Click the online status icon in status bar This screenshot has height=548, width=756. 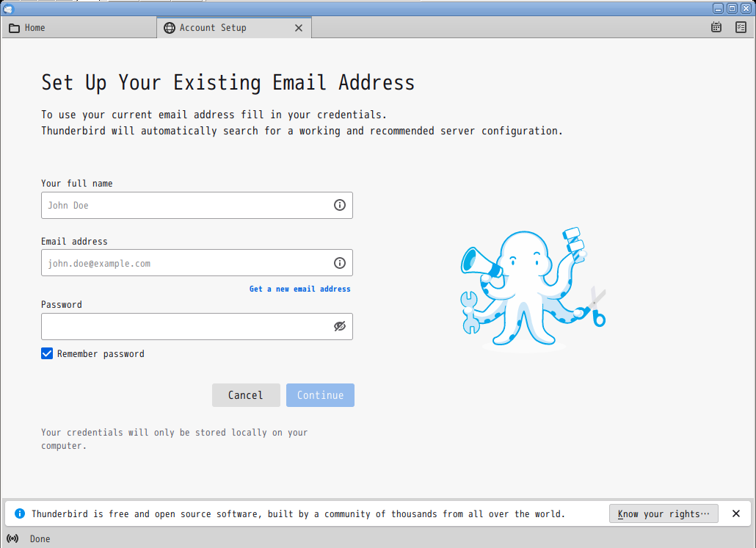[13, 538]
